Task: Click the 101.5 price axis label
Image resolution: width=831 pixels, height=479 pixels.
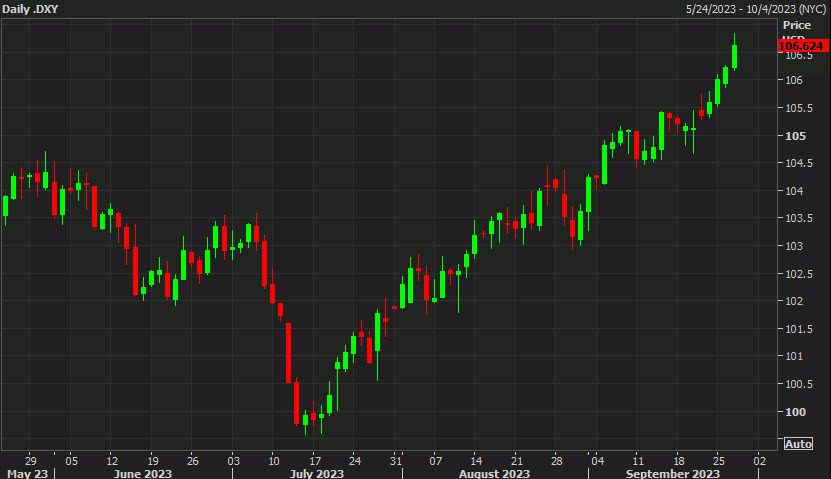Action: 798,329
